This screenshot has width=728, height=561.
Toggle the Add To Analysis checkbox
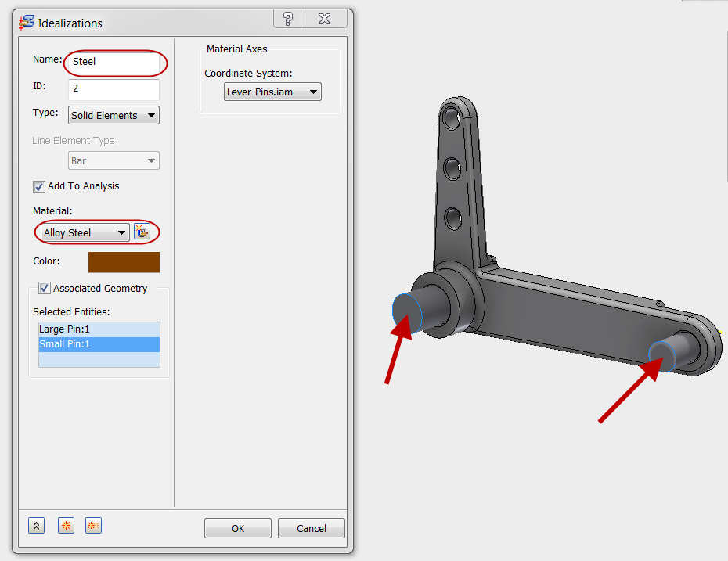[x=39, y=186]
